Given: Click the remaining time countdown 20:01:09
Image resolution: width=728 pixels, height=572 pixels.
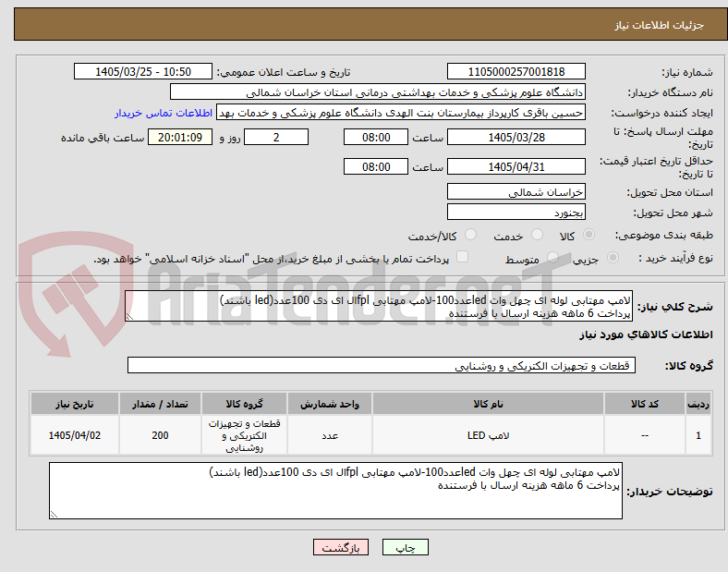Looking at the screenshot, I should (180, 137).
